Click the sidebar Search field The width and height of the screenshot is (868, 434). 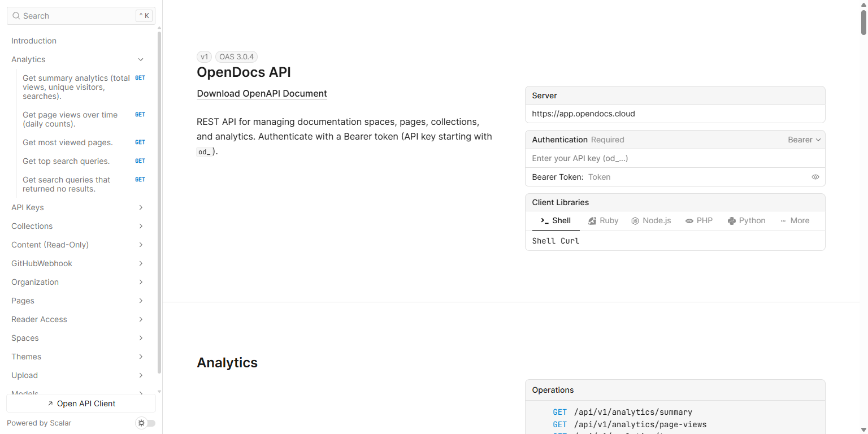coord(81,16)
